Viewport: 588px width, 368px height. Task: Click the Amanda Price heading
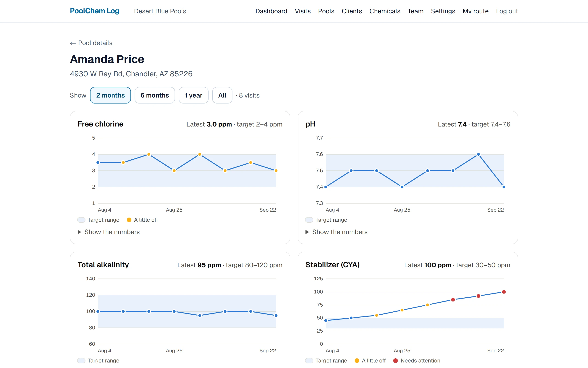click(107, 59)
